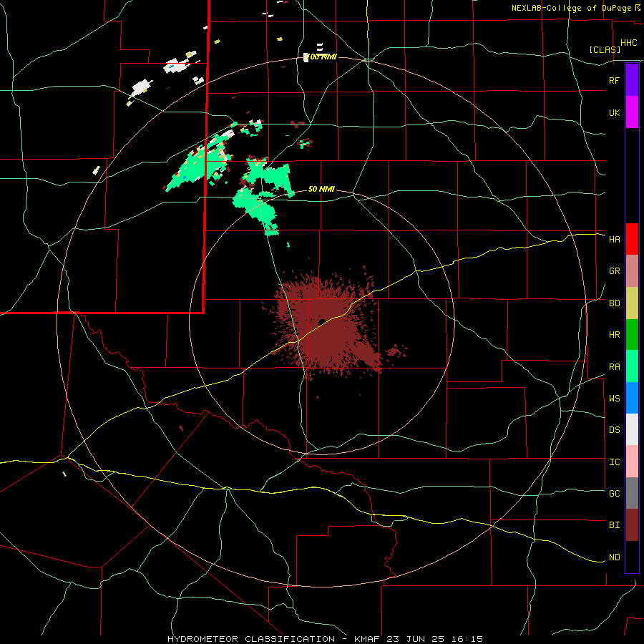
Task: Pick the dark green HR legend swatch
Action: click(x=632, y=334)
